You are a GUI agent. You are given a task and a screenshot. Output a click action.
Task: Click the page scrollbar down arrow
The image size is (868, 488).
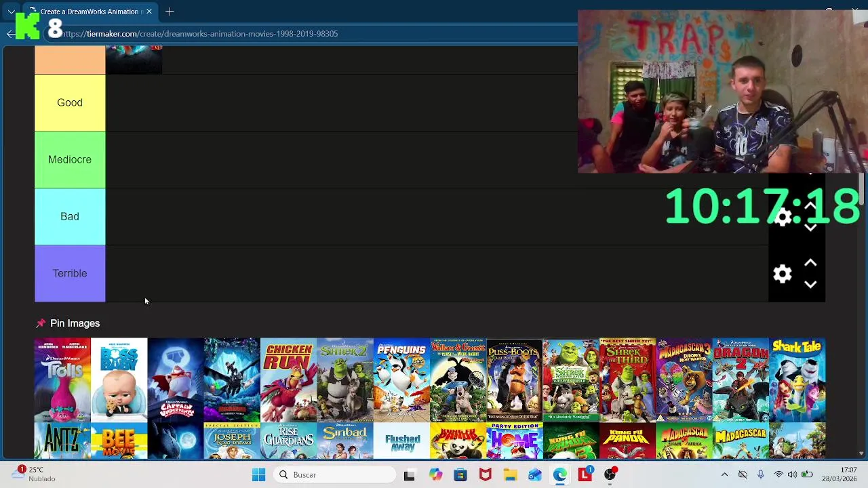tap(861, 453)
